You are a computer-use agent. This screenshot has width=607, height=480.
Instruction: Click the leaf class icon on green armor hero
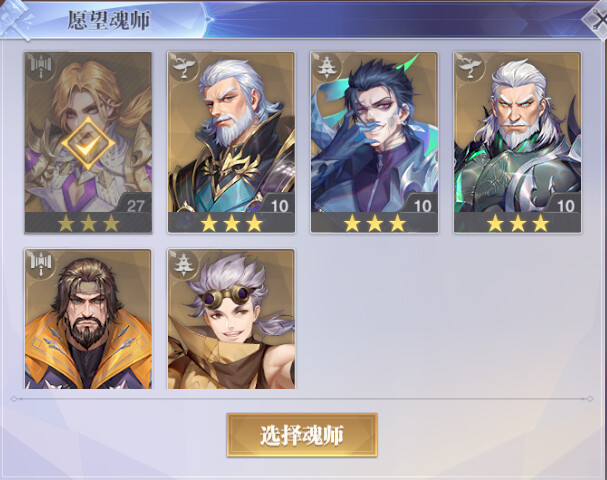coord(471,68)
